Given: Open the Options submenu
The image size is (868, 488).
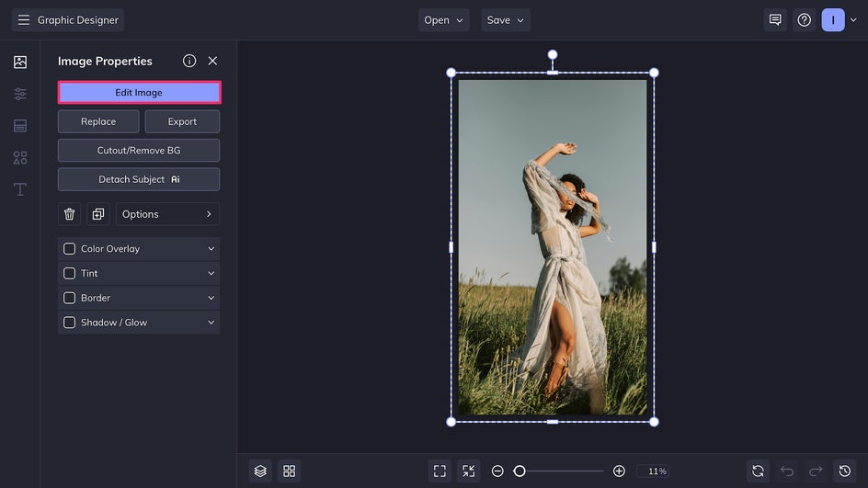Looking at the screenshot, I should click(167, 214).
